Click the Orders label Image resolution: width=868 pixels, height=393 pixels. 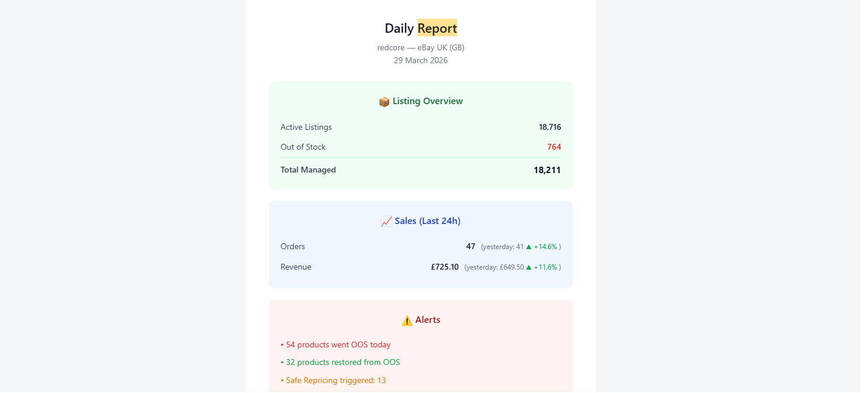tap(293, 246)
